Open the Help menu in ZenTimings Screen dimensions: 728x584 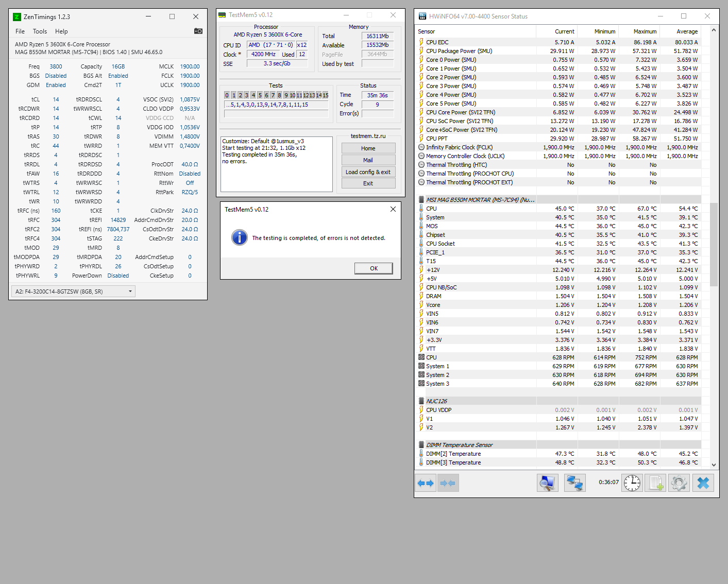coord(61,31)
